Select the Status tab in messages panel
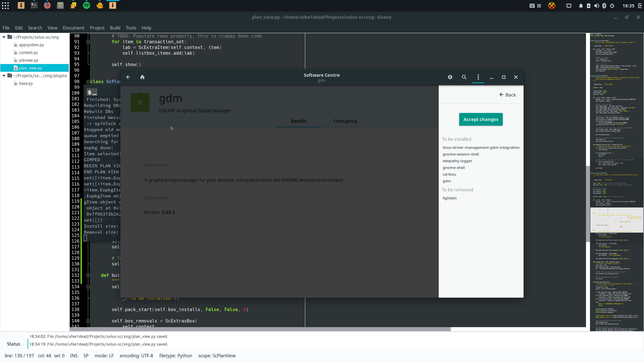The width and height of the screenshot is (644, 362). 13,344
